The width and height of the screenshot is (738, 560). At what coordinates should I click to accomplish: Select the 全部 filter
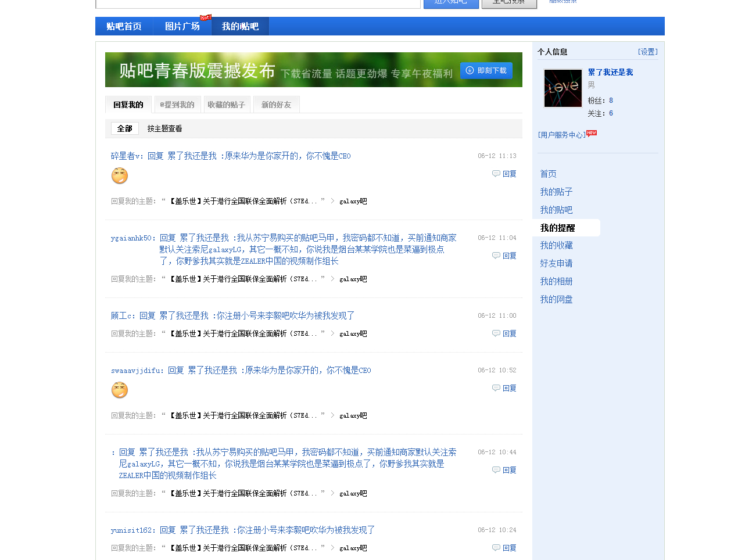tap(125, 128)
